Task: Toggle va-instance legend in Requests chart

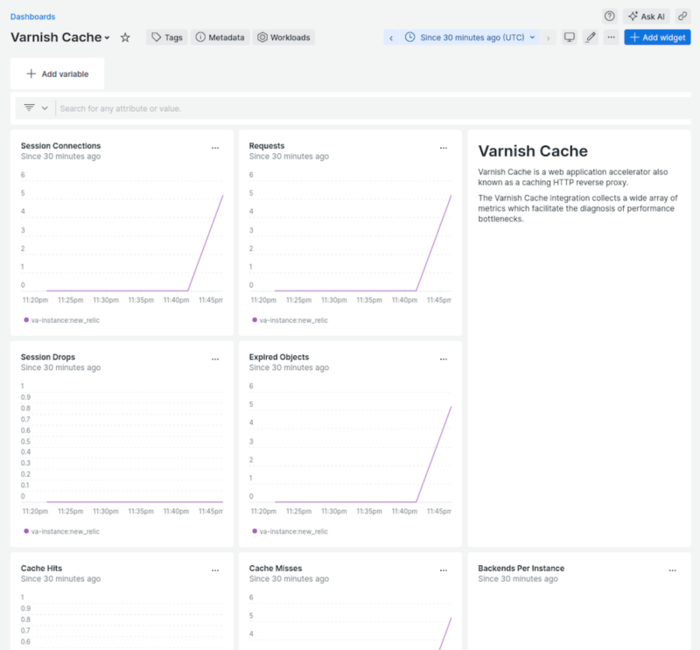Action: [x=290, y=320]
